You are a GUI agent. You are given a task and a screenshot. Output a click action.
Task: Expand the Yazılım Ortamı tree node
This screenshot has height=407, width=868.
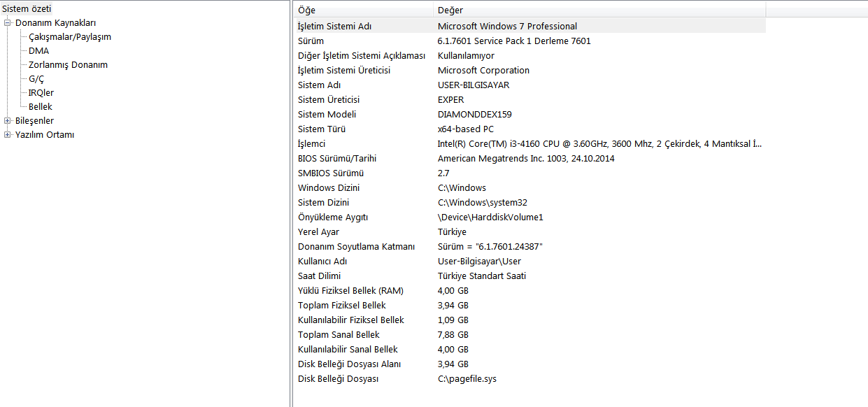(x=8, y=135)
